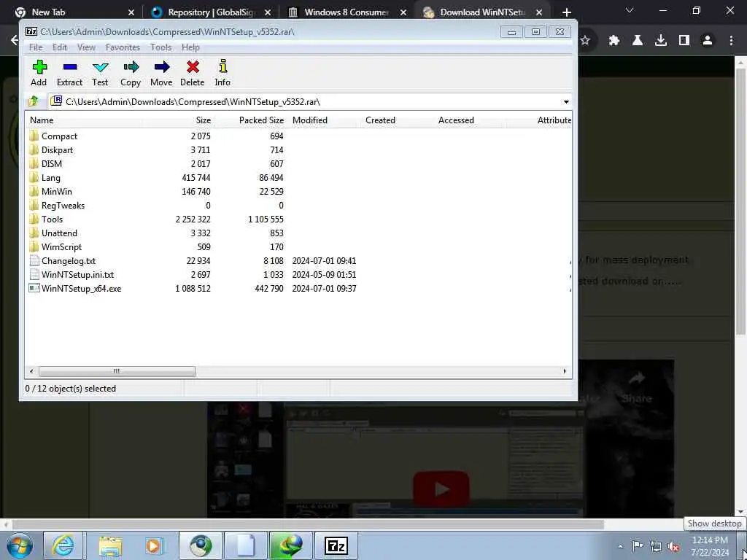Select the WinNTSetup_x64.exe file
Image resolution: width=747 pixels, height=560 pixels.
pos(81,289)
